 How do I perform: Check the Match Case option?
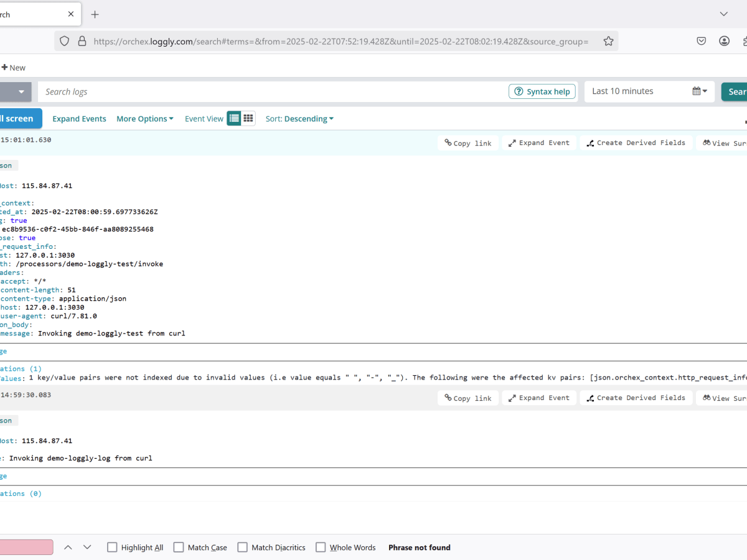[179, 547]
